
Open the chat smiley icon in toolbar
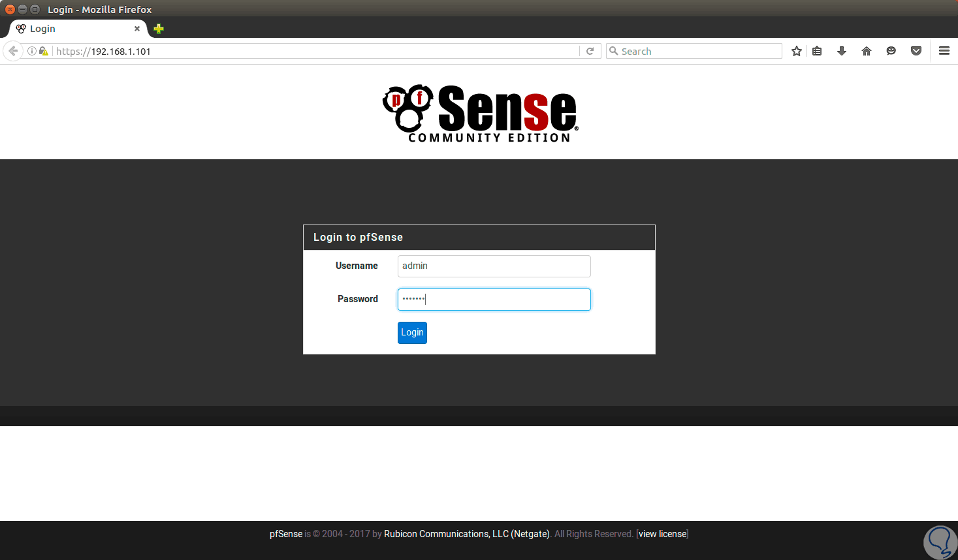coord(891,51)
